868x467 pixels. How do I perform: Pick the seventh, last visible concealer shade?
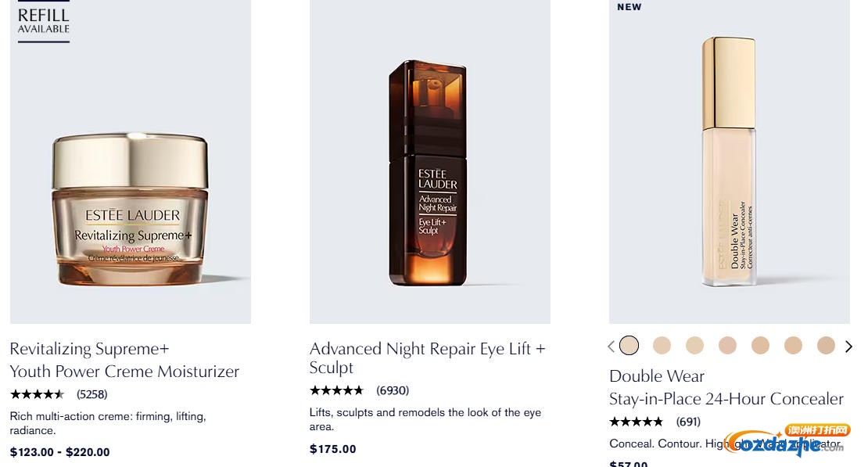(x=826, y=345)
